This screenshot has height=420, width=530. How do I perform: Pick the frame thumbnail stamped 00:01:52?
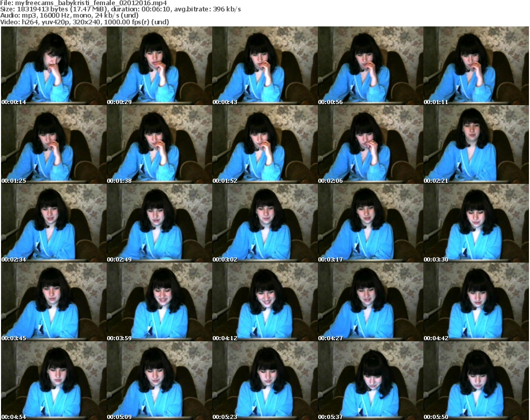[265, 144]
